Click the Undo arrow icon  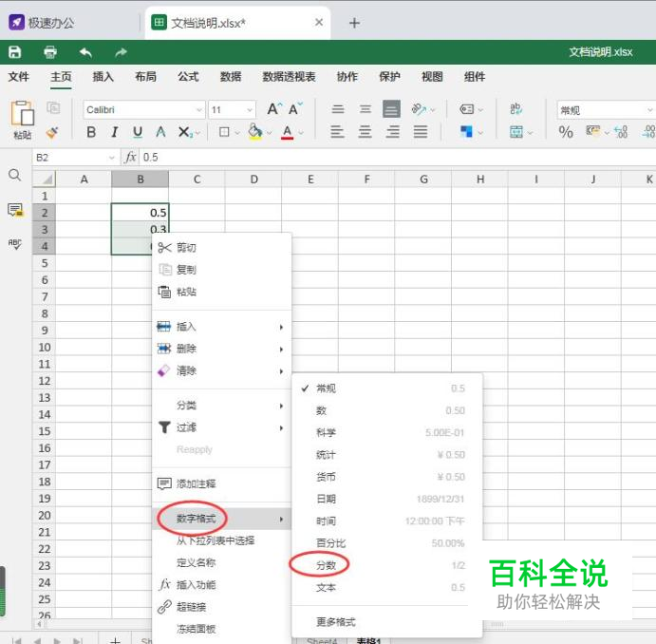(x=85, y=52)
